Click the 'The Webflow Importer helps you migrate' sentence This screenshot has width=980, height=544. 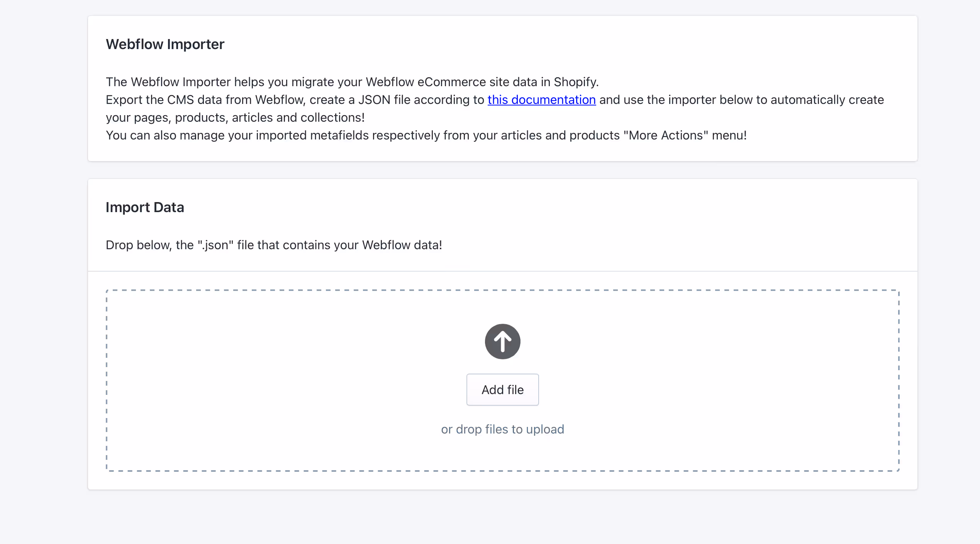tap(352, 82)
